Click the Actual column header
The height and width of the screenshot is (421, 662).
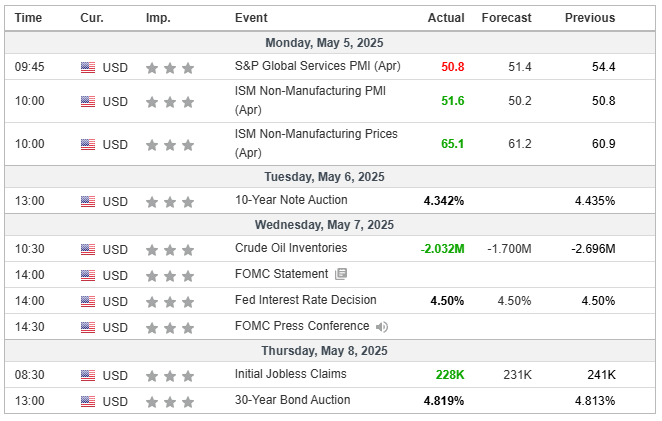446,18
